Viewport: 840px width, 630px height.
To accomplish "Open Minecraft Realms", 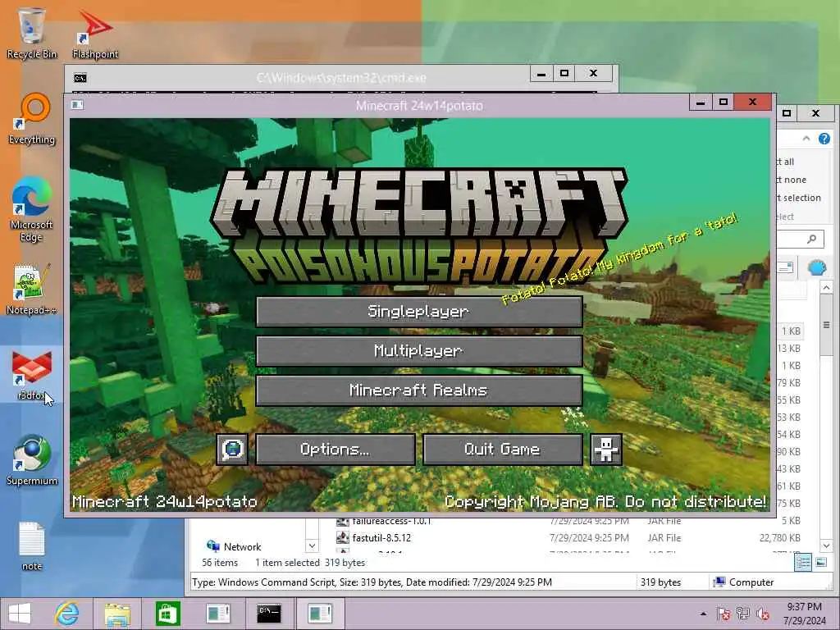I will pyautogui.click(x=419, y=390).
